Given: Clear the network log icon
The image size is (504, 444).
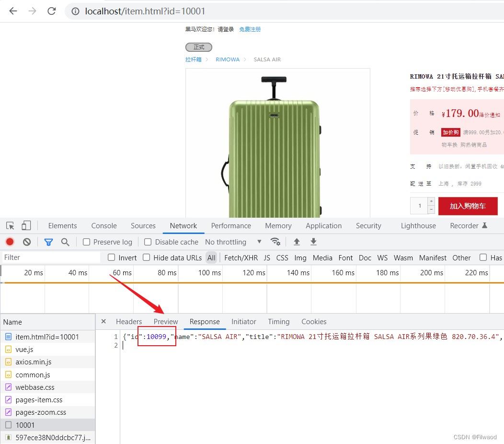Looking at the screenshot, I should point(27,242).
